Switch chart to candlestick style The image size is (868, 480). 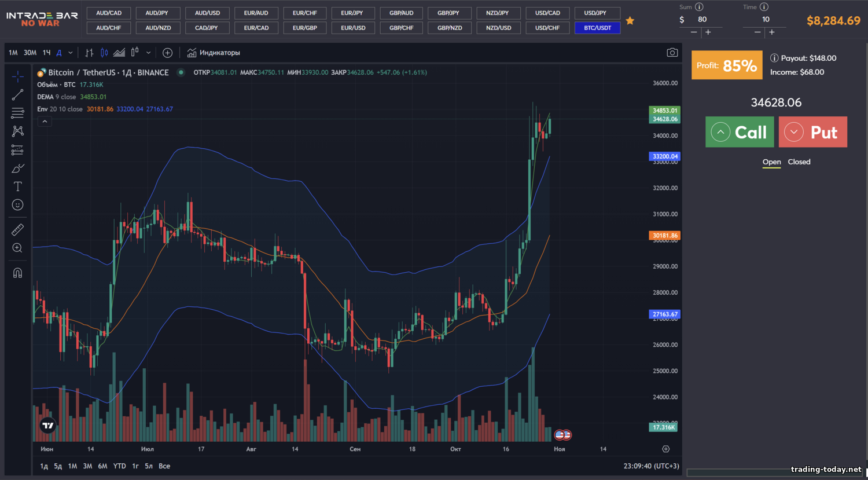pyautogui.click(x=104, y=53)
